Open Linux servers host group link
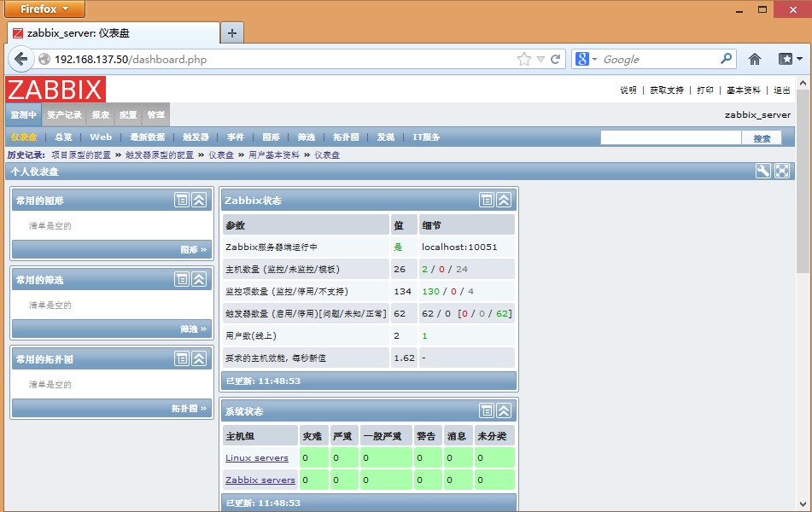This screenshot has height=512, width=812. click(x=257, y=457)
